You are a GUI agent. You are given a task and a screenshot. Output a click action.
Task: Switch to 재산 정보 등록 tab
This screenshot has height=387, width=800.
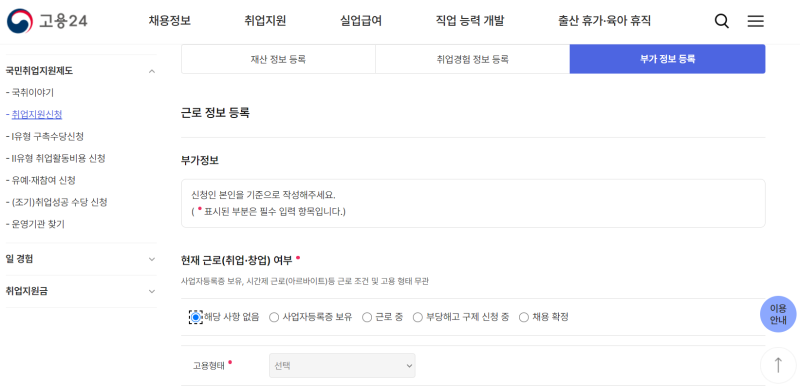click(278, 59)
